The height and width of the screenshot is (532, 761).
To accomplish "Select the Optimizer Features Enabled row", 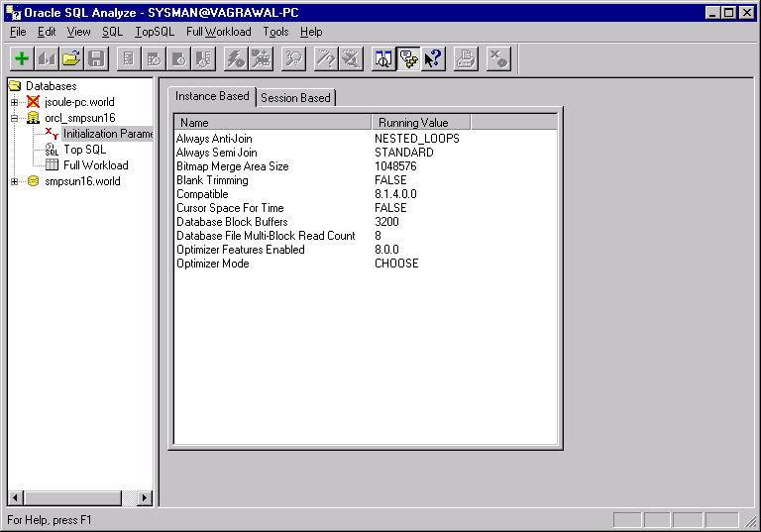I will pos(366,250).
